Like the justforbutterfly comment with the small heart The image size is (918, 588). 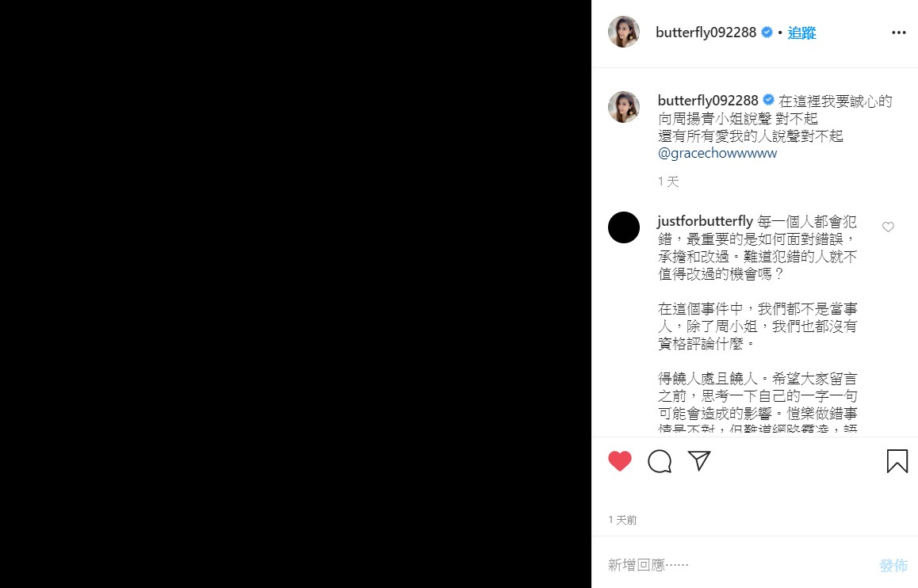(x=888, y=227)
